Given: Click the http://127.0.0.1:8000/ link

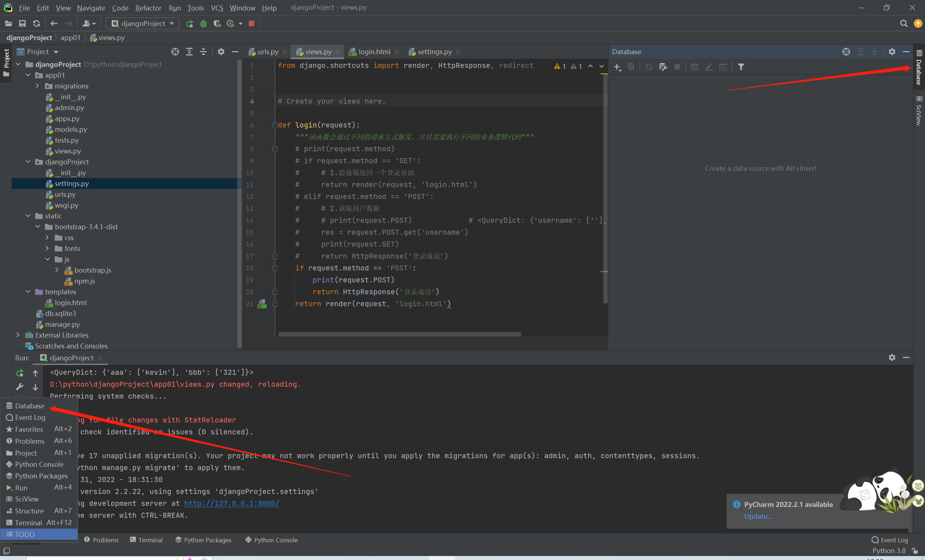Looking at the screenshot, I should [232, 503].
